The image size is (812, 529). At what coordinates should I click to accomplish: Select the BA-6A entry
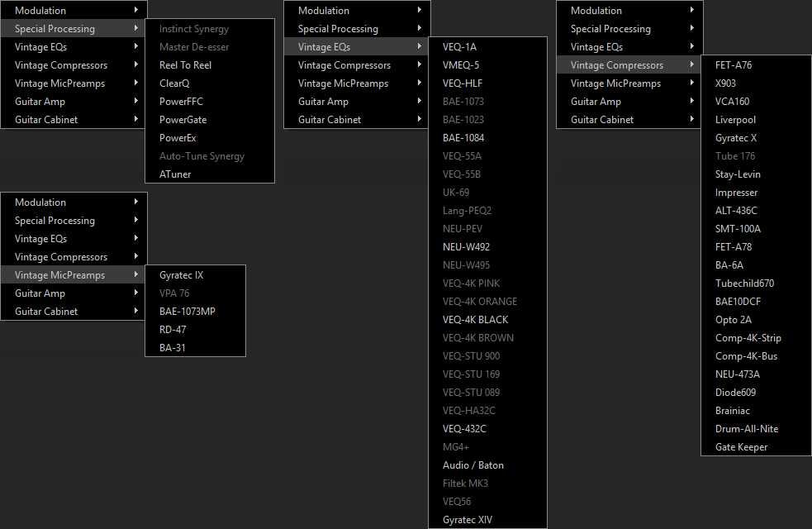pyautogui.click(x=756, y=265)
